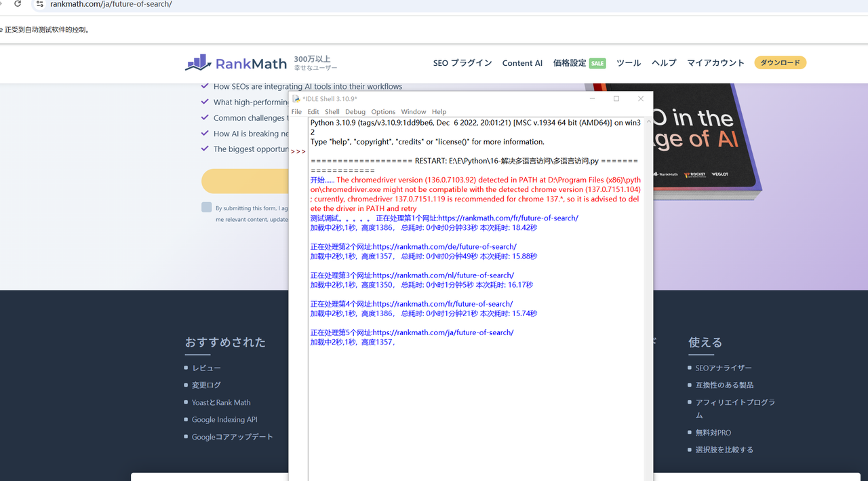
Task: Click the RESTART line in shell output
Action: [474, 166]
